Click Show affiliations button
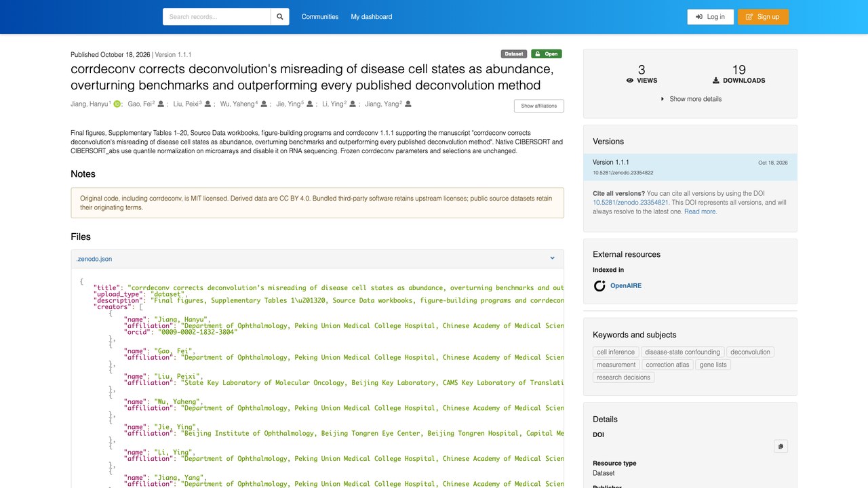868x488 pixels. [x=538, y=106]
